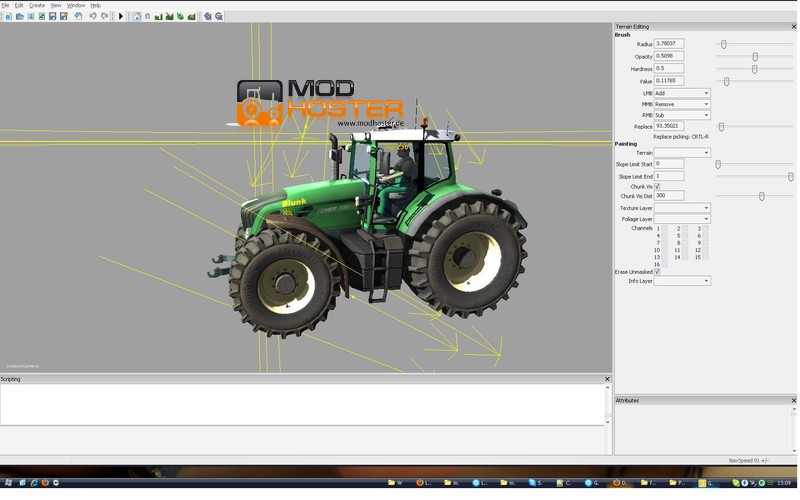Image resolution: width=800 pixels, height=500 pixels.
Task: Click the toolbar icon just left of Undo
Action: pos(79,16)
